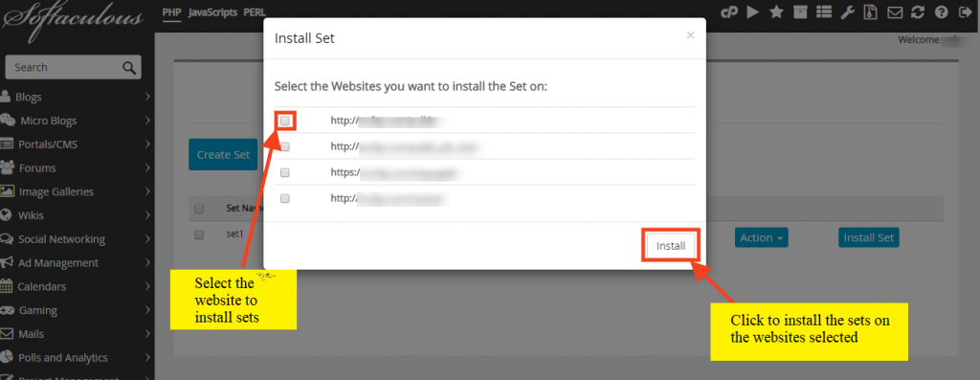
Task: Click the search magnifier icon
Action: tap(129, 68)
